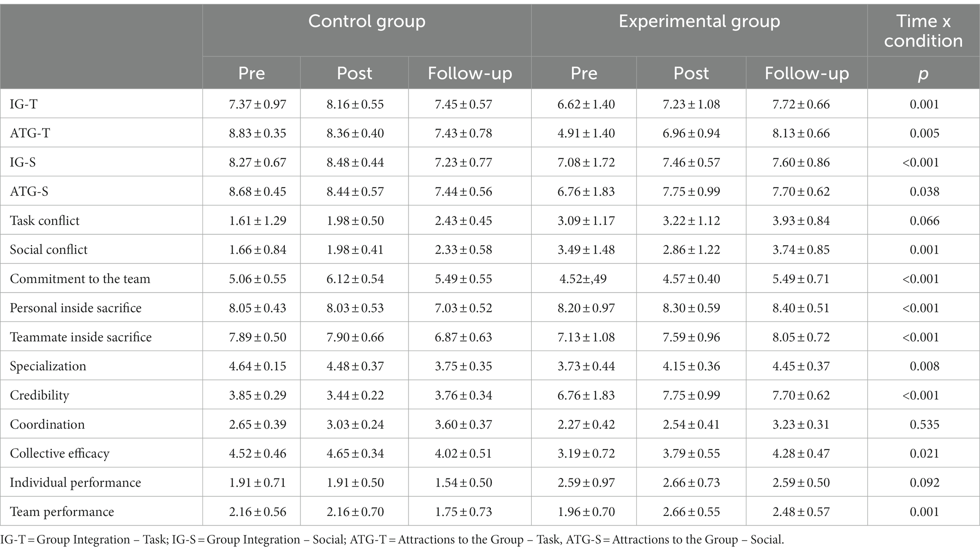The image size is (980, 552).
Task: Click the Personal inside sacrifice label
Action: pyautogui.click(x=76, y=308)
